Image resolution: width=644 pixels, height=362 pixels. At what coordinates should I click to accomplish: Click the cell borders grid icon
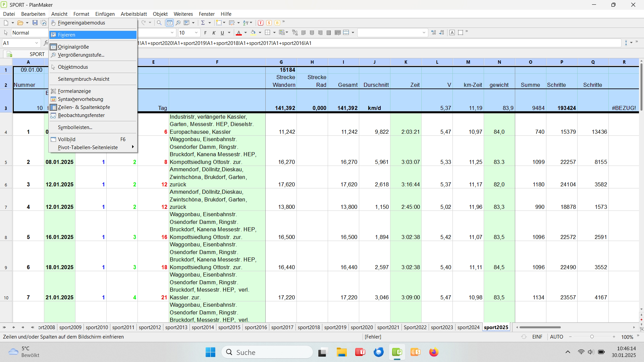click(x=268, y=33)
